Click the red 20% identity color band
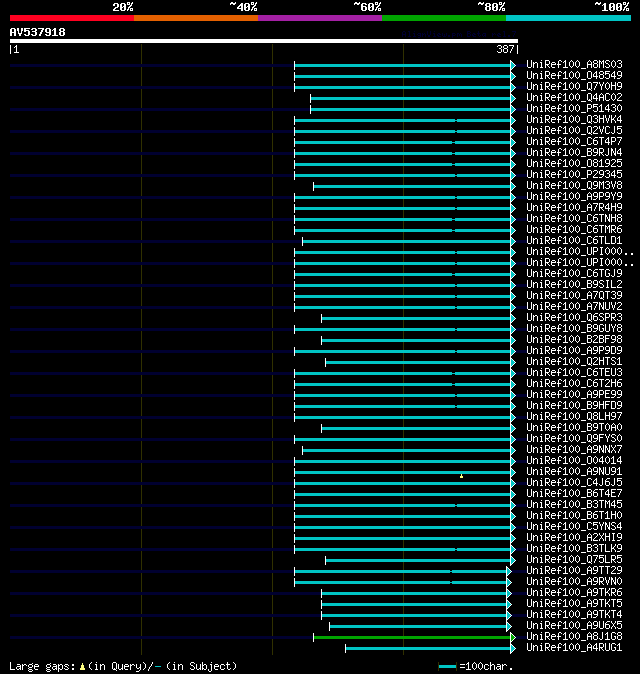 click(72, 18)
